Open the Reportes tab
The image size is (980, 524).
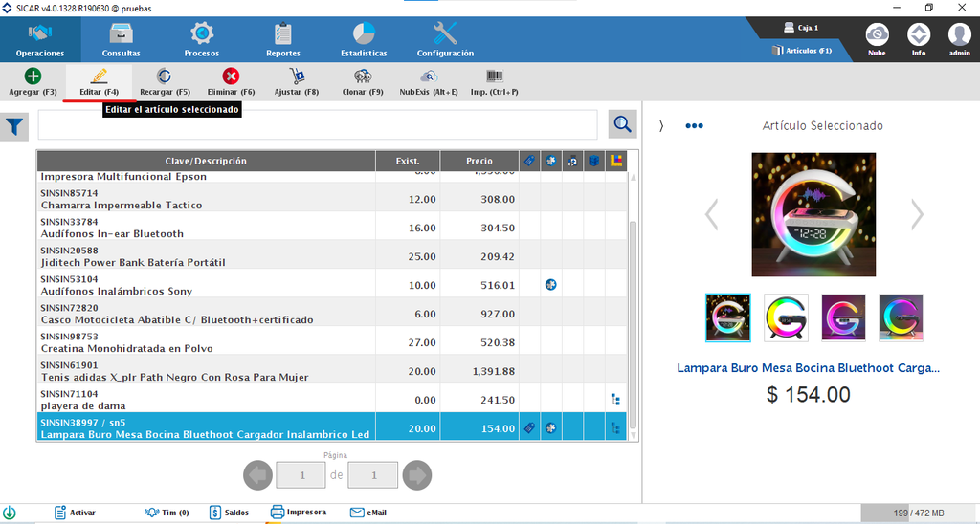click(283, 39)
